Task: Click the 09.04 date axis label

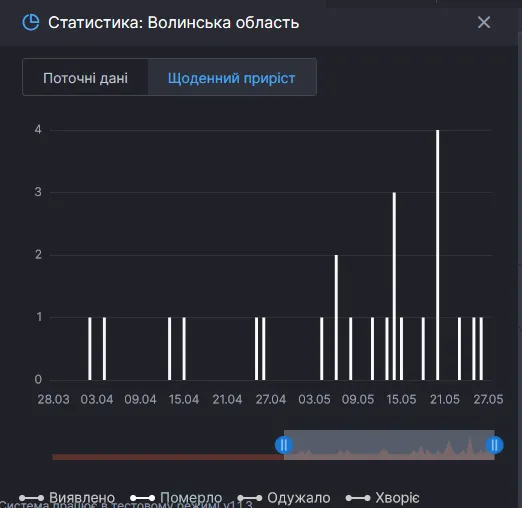Action: tap(140, 399)
